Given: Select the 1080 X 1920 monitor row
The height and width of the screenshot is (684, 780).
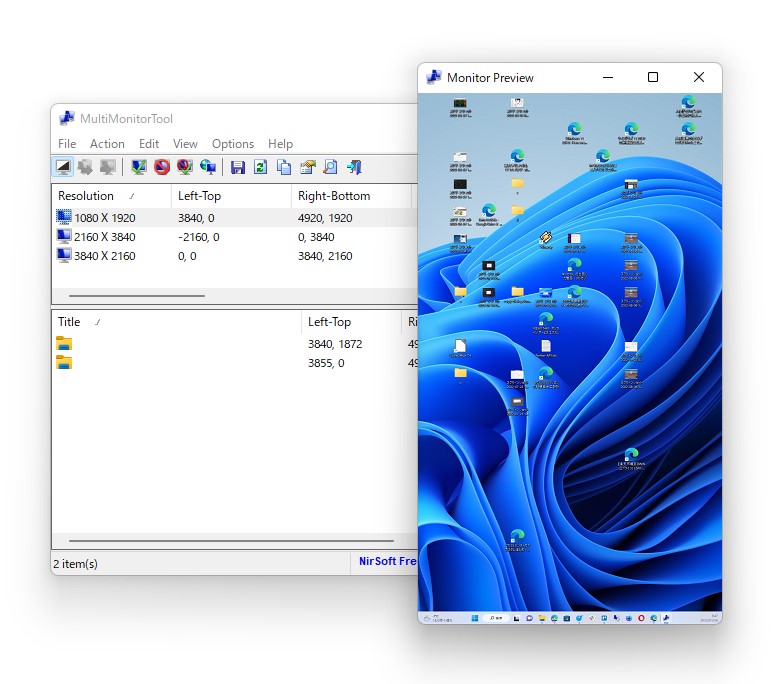Looking at the screenshot, I should click(x=234, y=217).
